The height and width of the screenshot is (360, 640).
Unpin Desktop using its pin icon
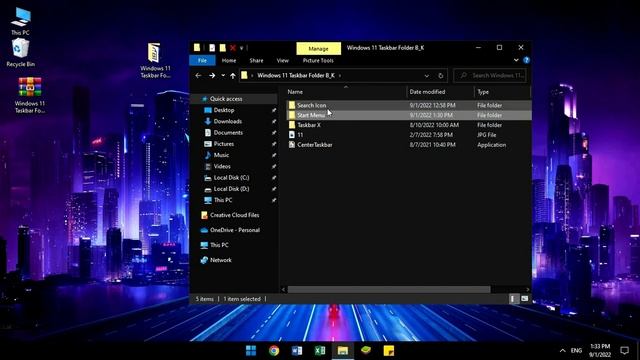[x=273, y=110]
